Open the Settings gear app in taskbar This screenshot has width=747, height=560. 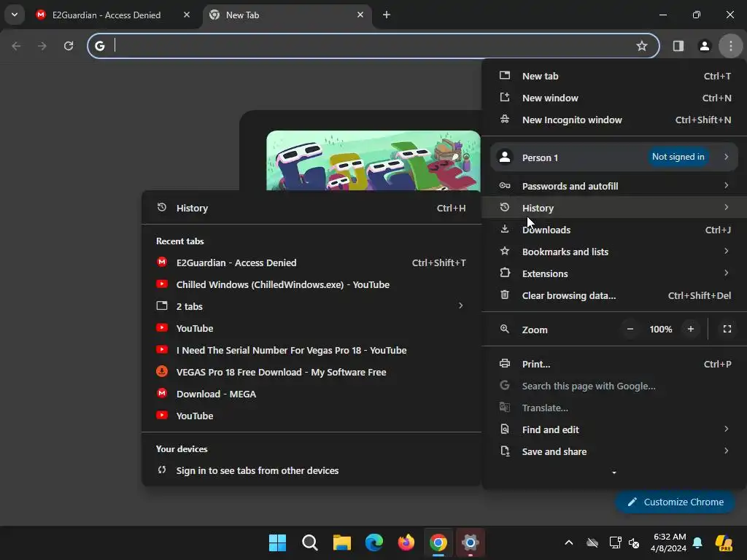tap(471, 542)
